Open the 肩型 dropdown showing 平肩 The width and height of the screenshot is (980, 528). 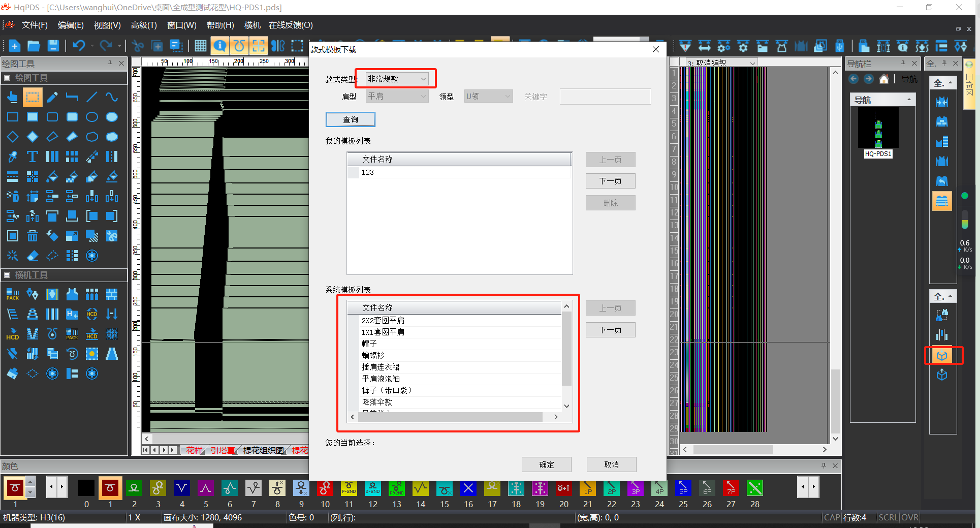397,96
